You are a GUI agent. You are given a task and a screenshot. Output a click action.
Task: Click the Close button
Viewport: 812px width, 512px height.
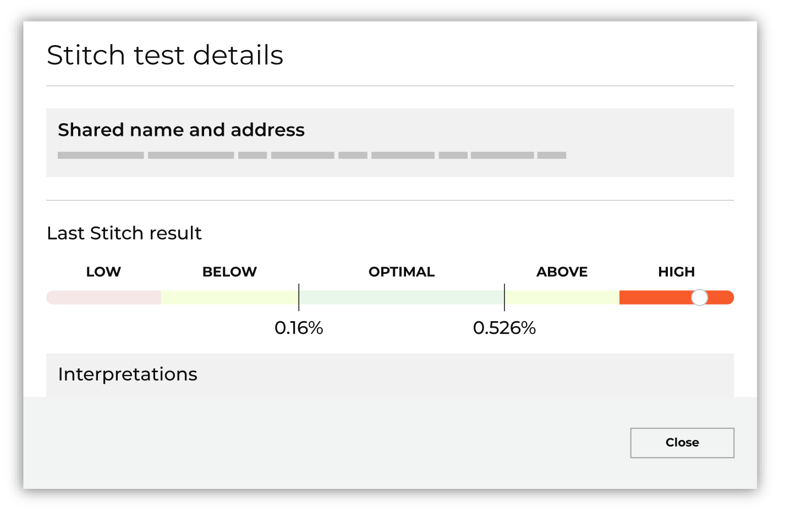click(x=682, y=443)
